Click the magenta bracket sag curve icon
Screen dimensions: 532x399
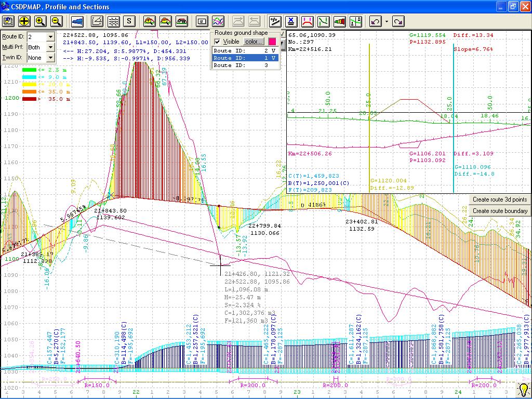pyautogui.click(x=308, y=21)
